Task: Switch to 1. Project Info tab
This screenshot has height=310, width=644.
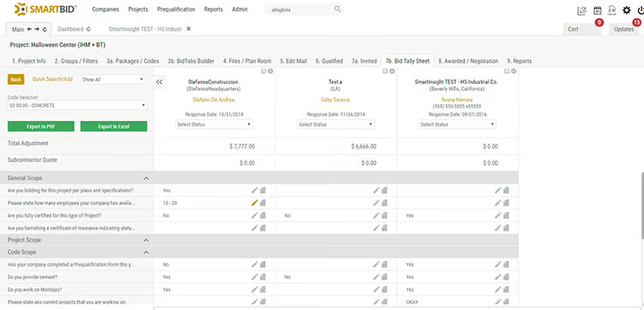Action: click(28, 61)
